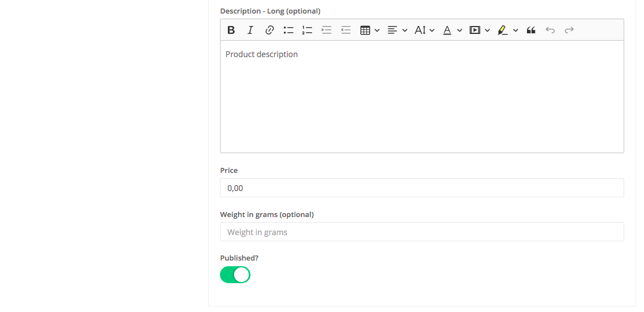Click the 'Price' field label
Image resolution: width=644 pixels, height=312 pixels.
[229, 170]
